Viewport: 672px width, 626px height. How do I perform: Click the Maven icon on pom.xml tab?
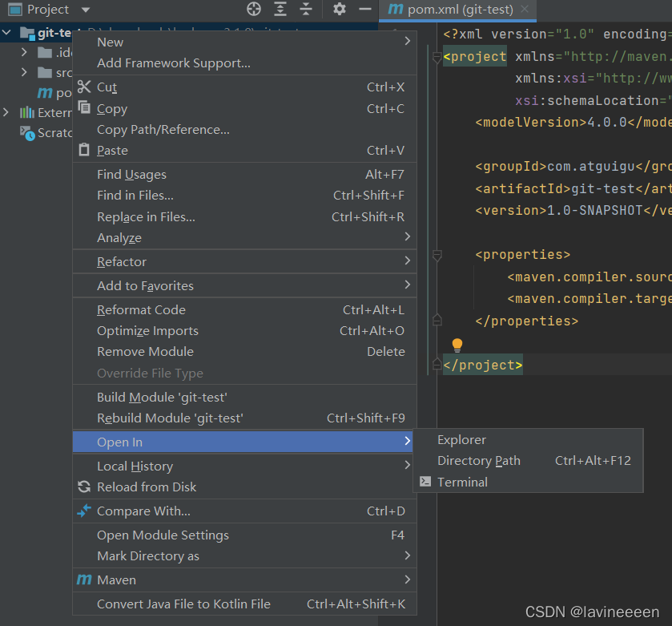coord(395,9)
